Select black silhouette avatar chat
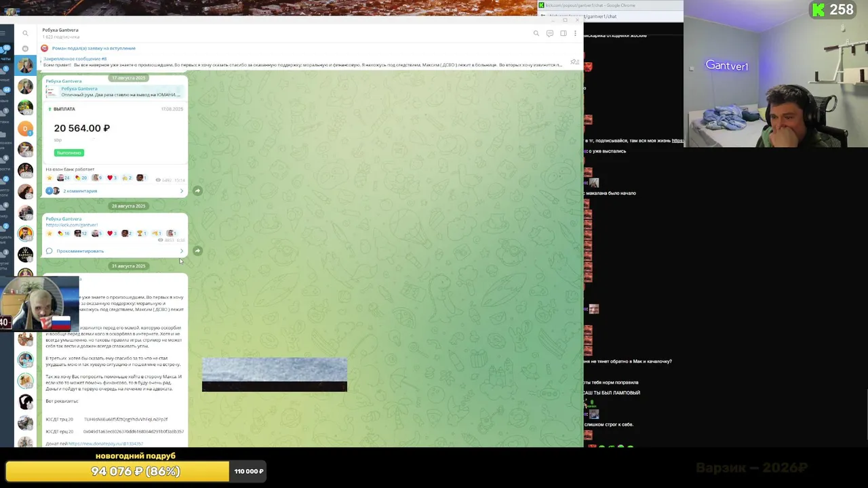This screenshot has height=488, width=868. pos(25,402)
